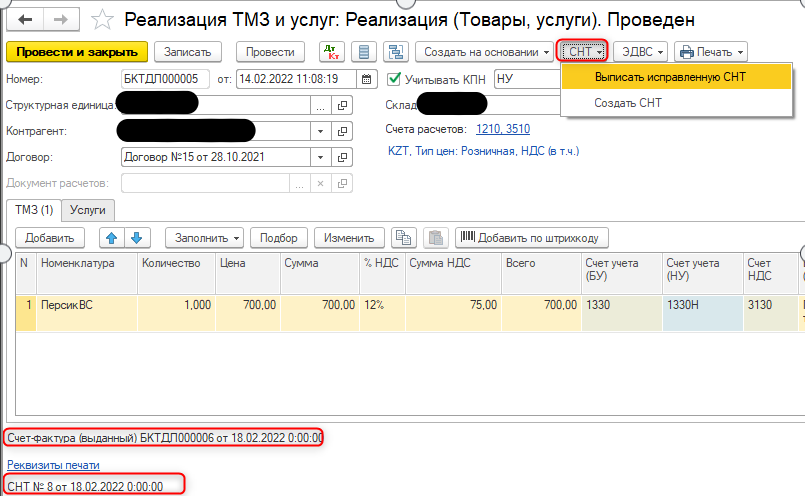Image resolution: width=805 pixels, height=496 pixels.
Task: Click the Сумма НДС column header
Action: click(453, 274)
